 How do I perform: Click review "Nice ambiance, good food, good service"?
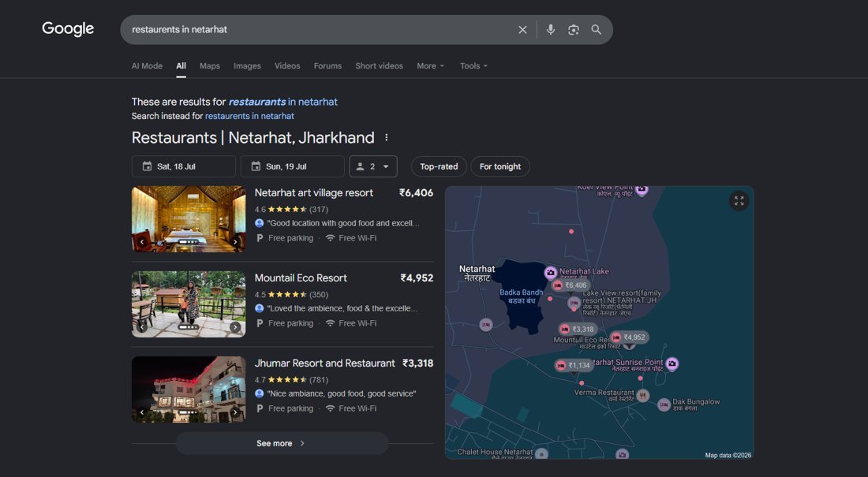click(342, 394)
